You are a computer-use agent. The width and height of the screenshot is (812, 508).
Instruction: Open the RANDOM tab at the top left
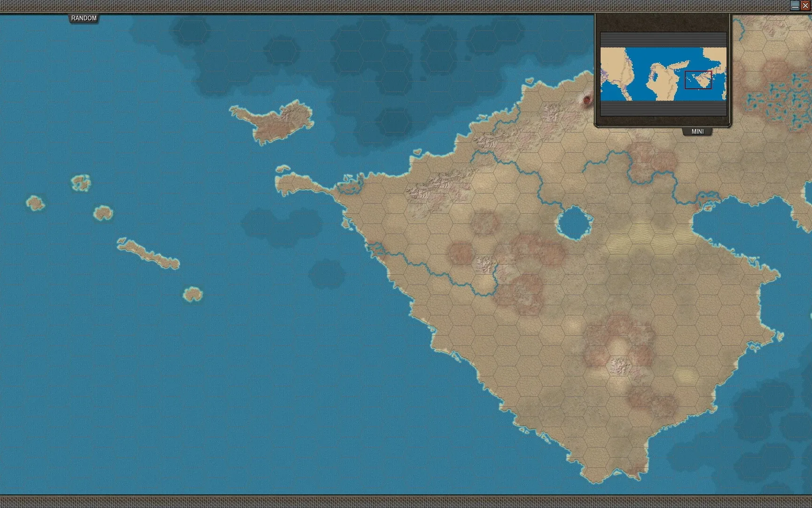(83, 19)
